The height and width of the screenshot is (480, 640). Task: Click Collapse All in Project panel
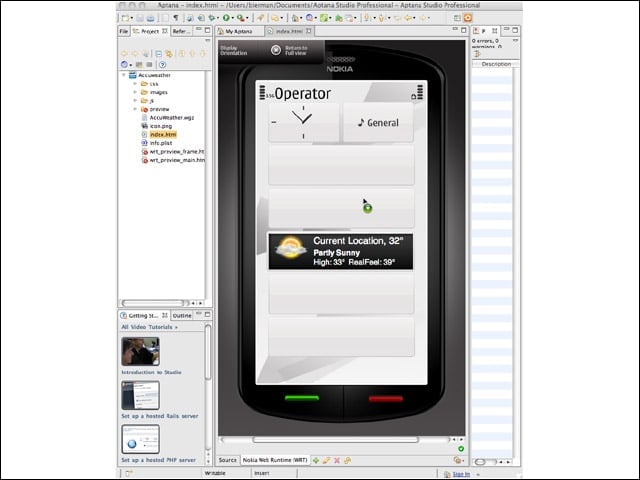pyautogui.click(x=159, y=53)
